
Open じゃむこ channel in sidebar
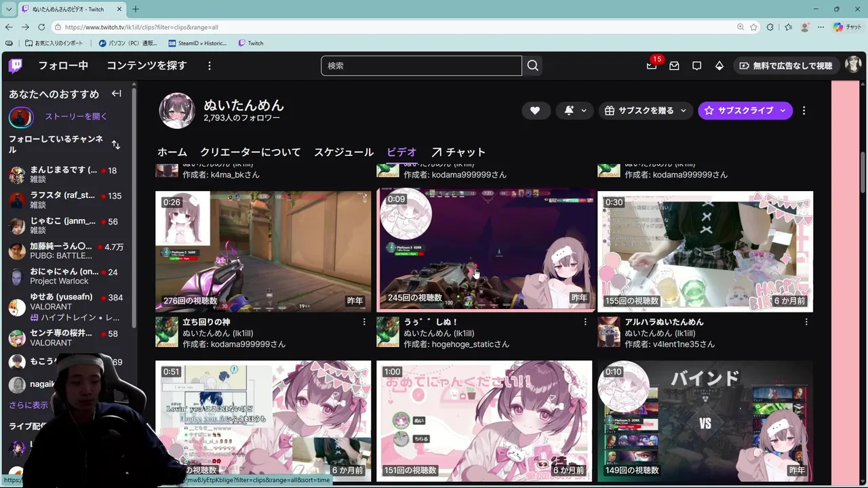pos(68,226)
